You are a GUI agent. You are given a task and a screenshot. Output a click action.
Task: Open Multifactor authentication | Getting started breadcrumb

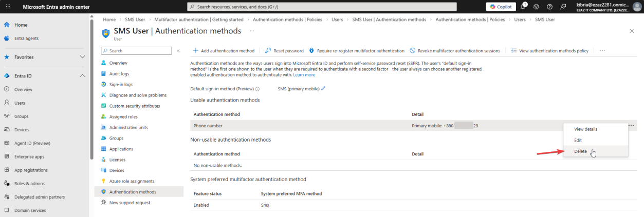198,19
